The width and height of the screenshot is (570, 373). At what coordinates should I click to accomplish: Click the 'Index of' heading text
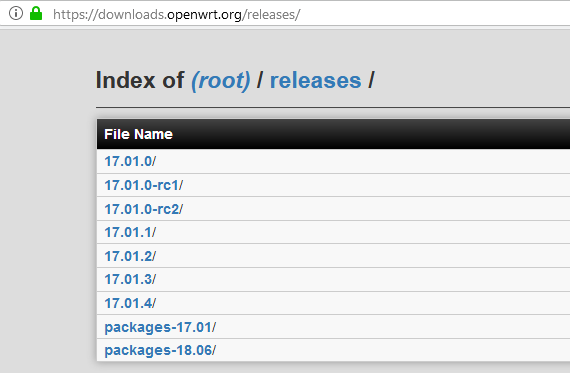pos(140,80)
